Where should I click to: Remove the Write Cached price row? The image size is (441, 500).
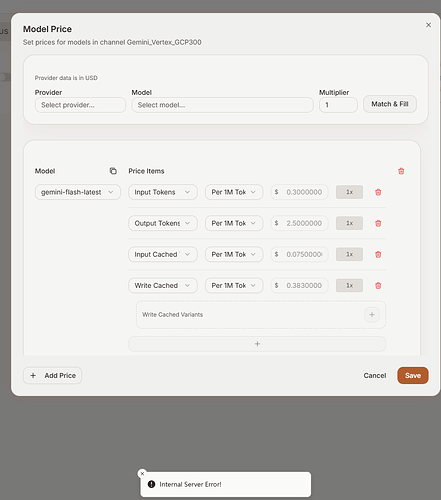pos(378,286)
